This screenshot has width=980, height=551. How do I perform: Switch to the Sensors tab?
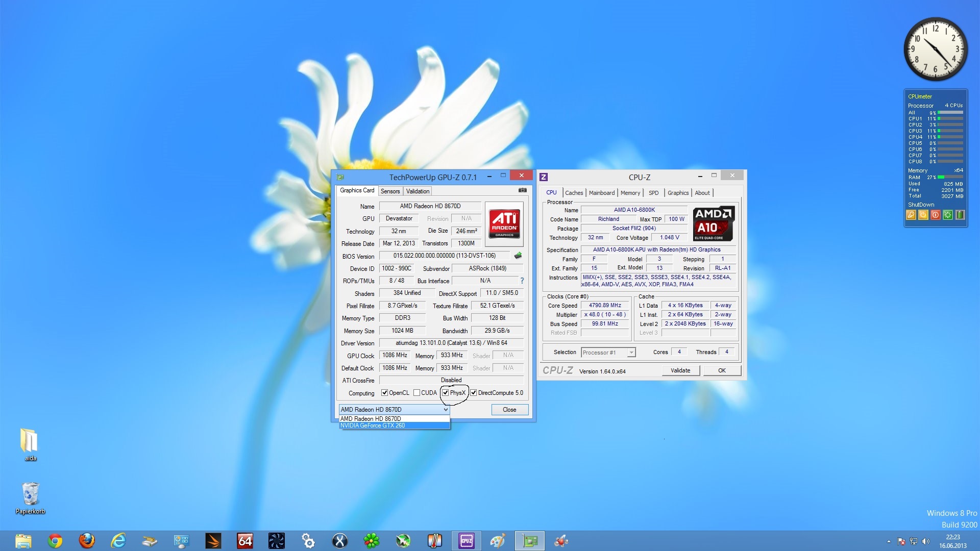click(x=390, y=191)
